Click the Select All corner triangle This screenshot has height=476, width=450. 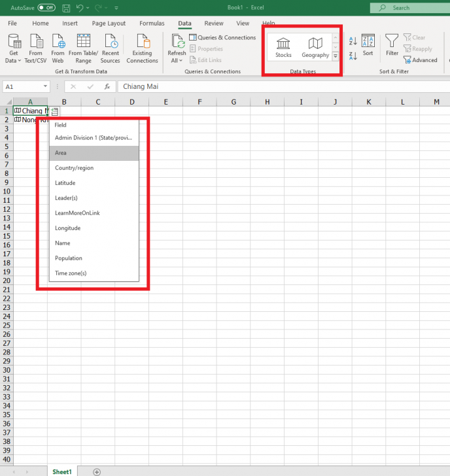tap(9, 102)
